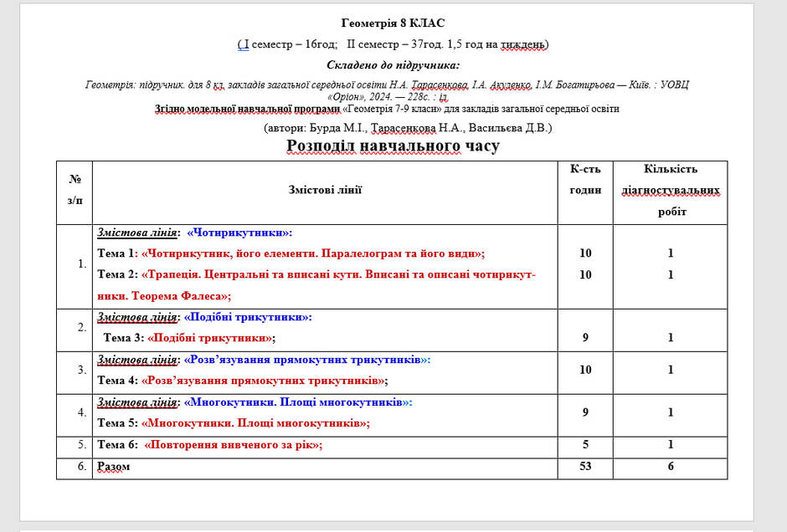
Task: Click the 'Разом' cell in the last row
Action: click(113, 467)
